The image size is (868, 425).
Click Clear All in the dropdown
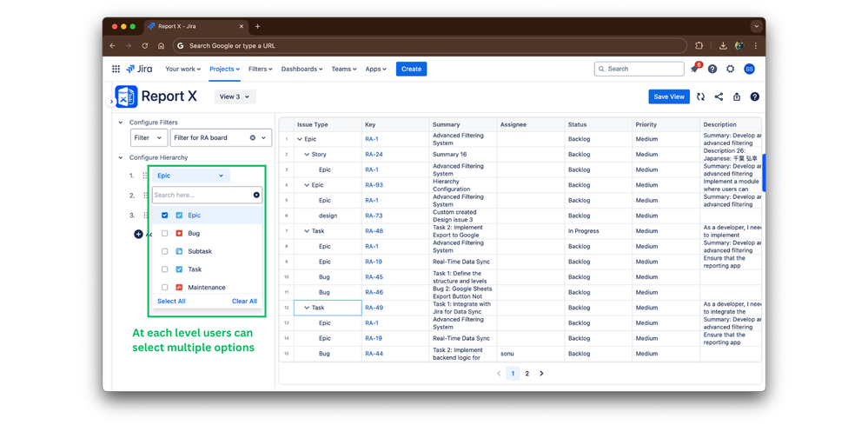click(245, 302)
